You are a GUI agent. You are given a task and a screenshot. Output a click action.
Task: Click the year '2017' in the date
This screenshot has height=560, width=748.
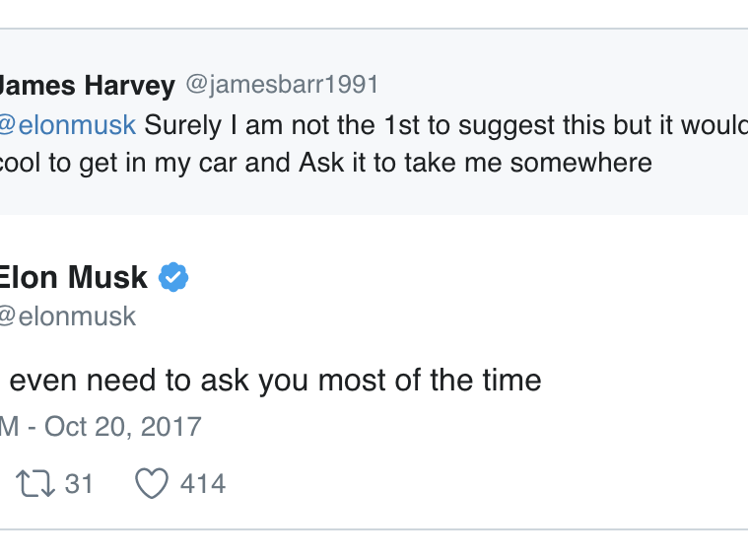click(170, 427)
